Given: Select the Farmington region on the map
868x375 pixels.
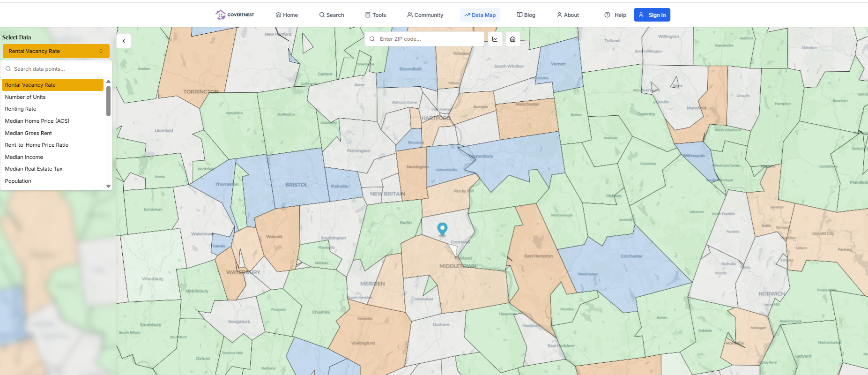Looking at the screenshot, I should tap(359, 151).
